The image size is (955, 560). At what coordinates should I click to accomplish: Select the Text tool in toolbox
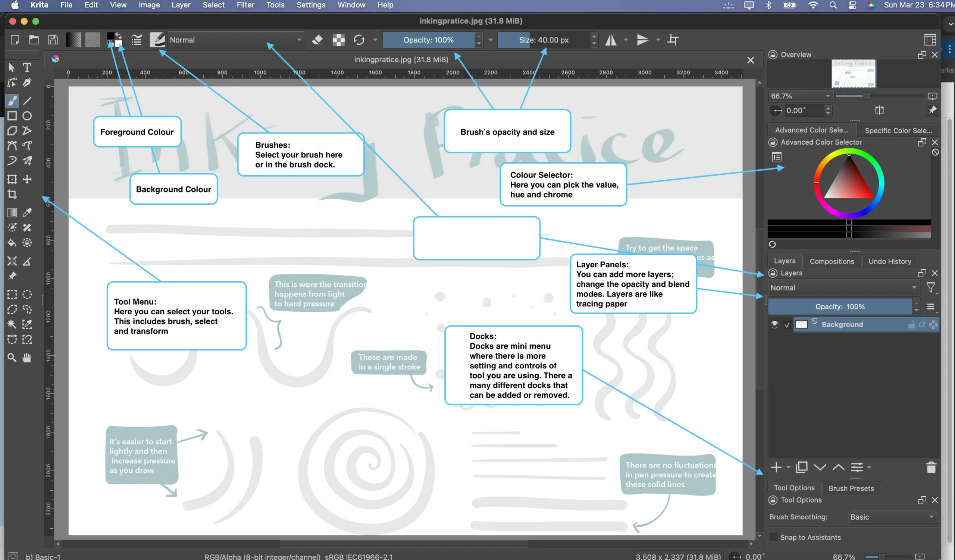(x=26, y=67)
